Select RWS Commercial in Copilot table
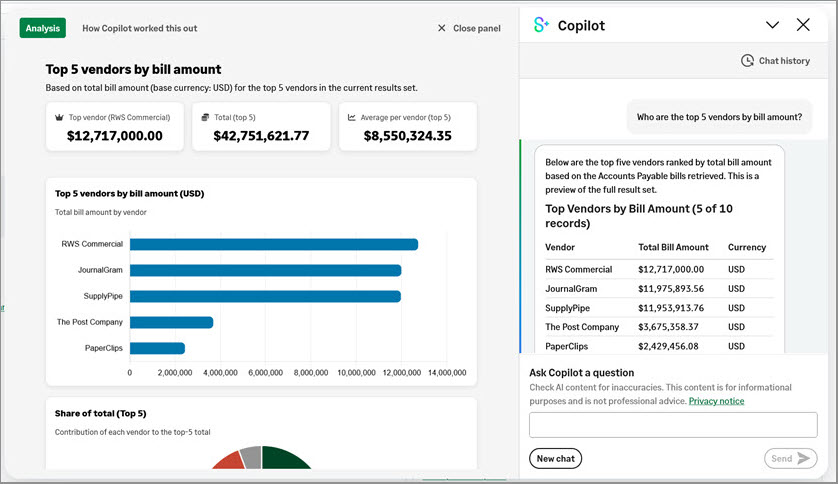The width and height of the screenshot is (838, 484). [578, 270]
